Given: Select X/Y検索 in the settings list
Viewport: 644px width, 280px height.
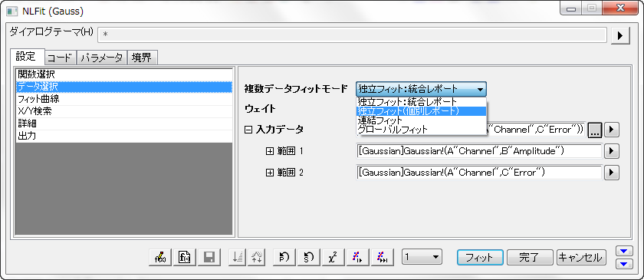Looking at the screenshot, I should point(124,111).
